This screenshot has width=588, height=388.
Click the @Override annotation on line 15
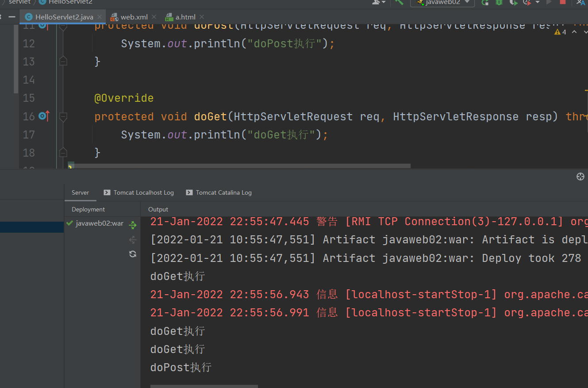pos(124,98)
